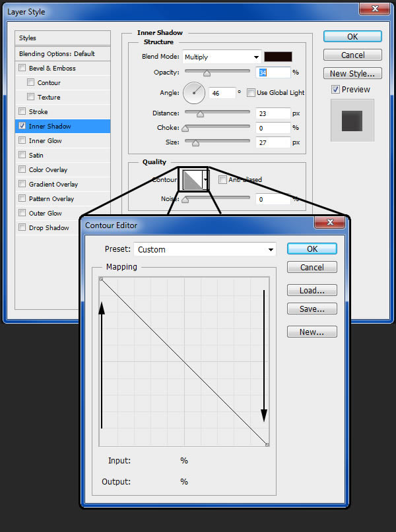
Task: Enable Use Global Light checkbox
Action: pos(251,93)
